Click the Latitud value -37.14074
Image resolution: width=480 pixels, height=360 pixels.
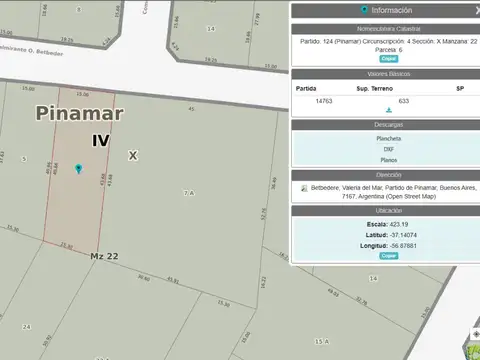click(x=403, y=235)
